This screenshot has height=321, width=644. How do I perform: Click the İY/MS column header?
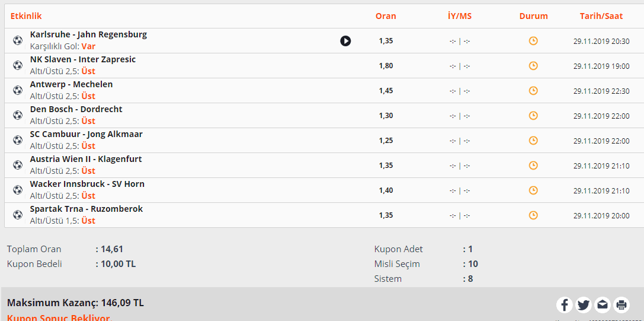point(460,16)
